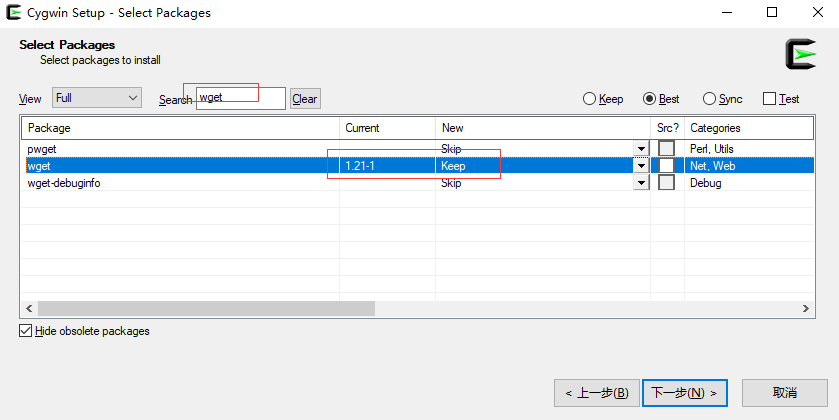The image size is (839, 420).
Task: Click the Src? column header
Action: [668, 128]
